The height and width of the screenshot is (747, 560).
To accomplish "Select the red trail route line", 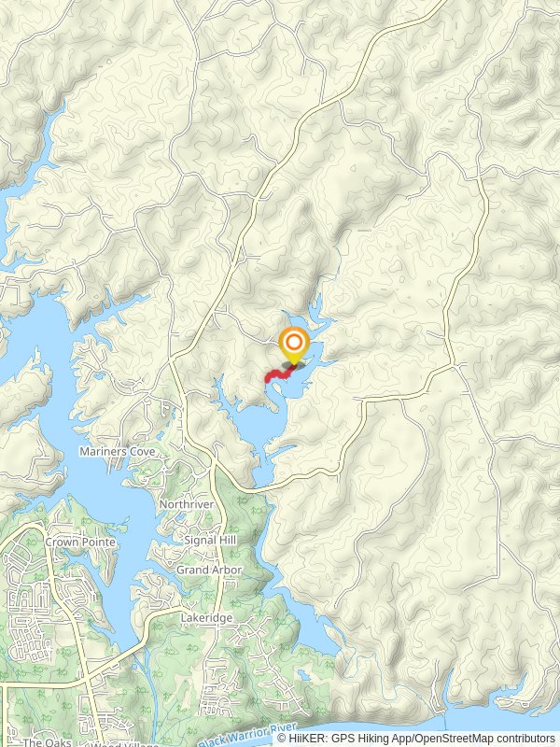I will [280, 373].
